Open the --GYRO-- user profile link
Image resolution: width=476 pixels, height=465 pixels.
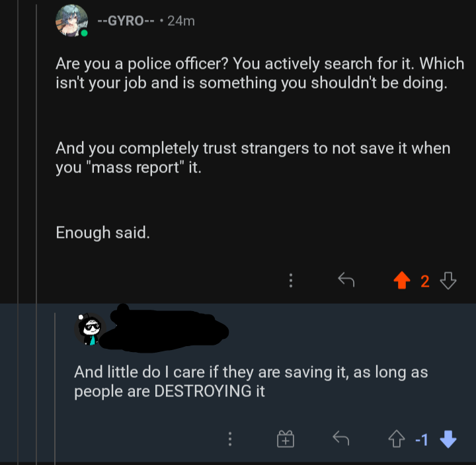click(x=126, y=20)
